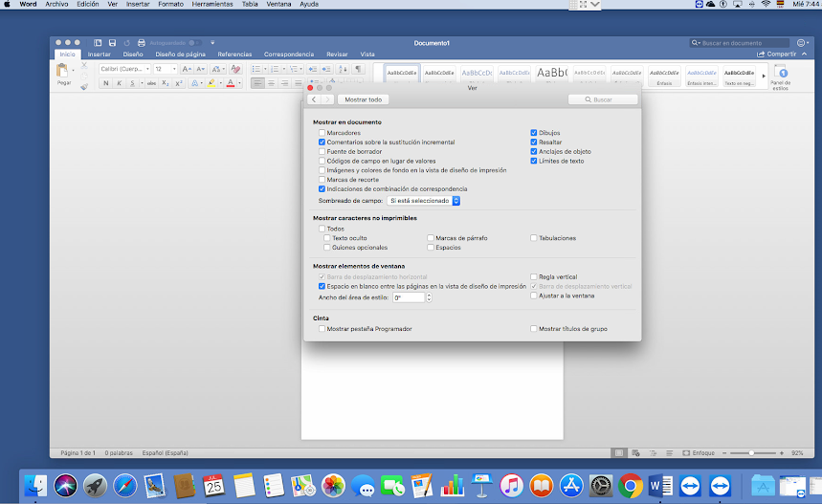Screen dimensions: 822x504
Task: Expand the font size dropdown
Action: (173, 70)
